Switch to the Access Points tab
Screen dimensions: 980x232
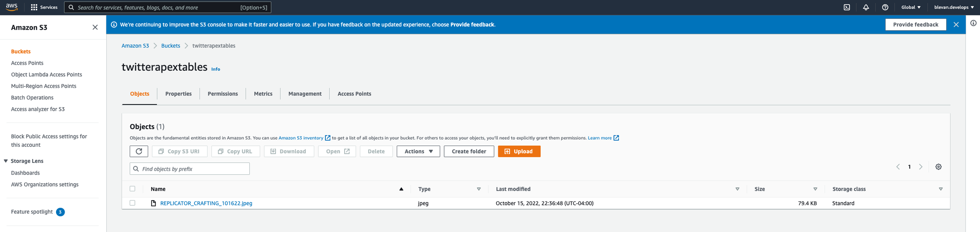click(x=354, y=94)
